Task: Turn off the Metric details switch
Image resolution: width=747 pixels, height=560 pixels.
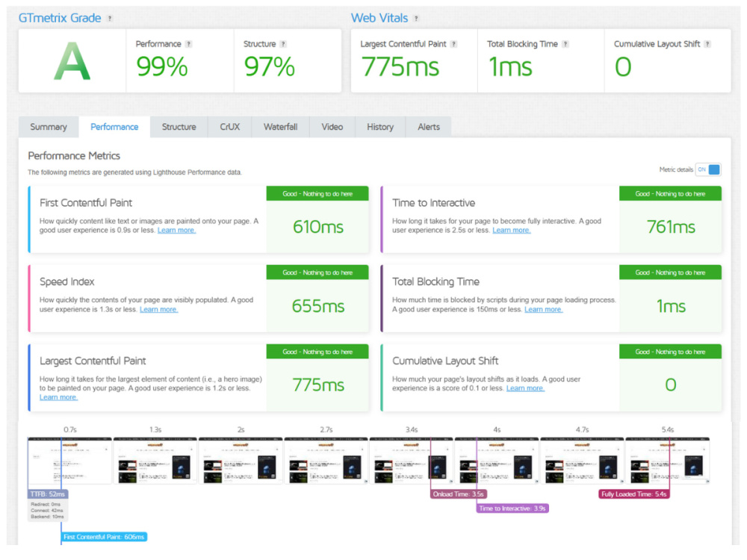Action: coord(708,169)
